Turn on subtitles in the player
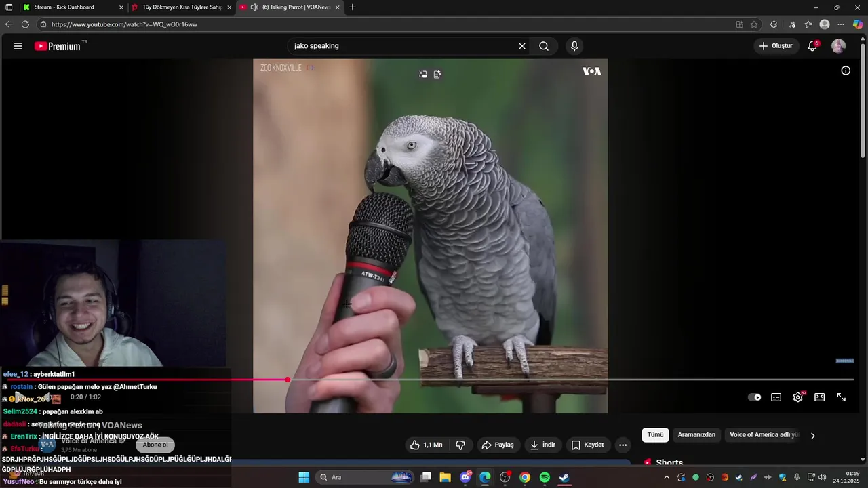This screenshot has width=868, height=488. click(776, 397)
